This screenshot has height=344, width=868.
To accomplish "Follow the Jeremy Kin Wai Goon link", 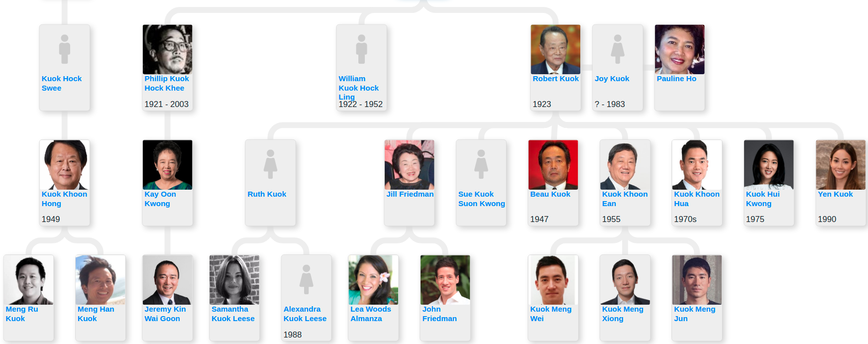I will click(165, 314).
